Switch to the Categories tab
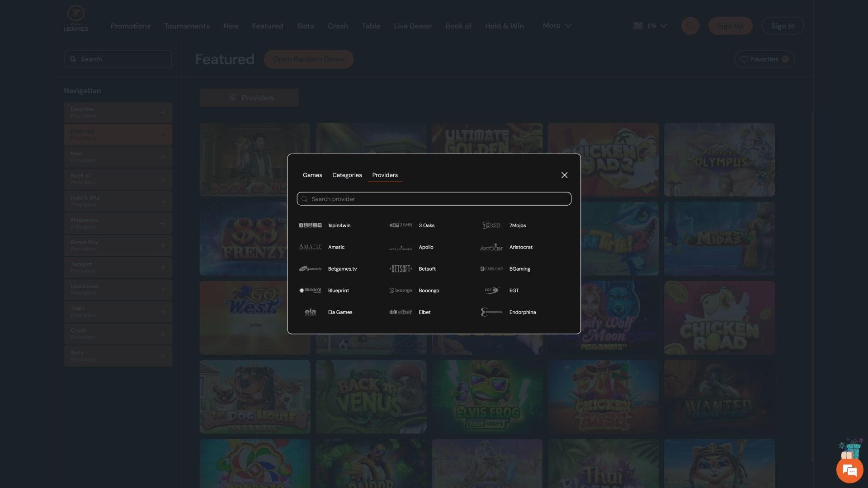Screen dimensions: 868x488 tap(347, 175)
